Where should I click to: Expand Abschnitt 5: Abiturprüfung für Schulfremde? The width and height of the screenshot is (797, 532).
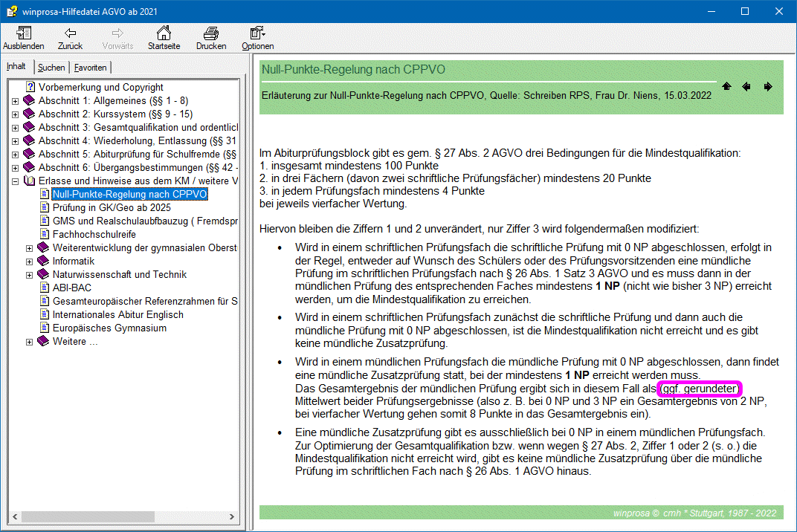[x=16, y=155]
